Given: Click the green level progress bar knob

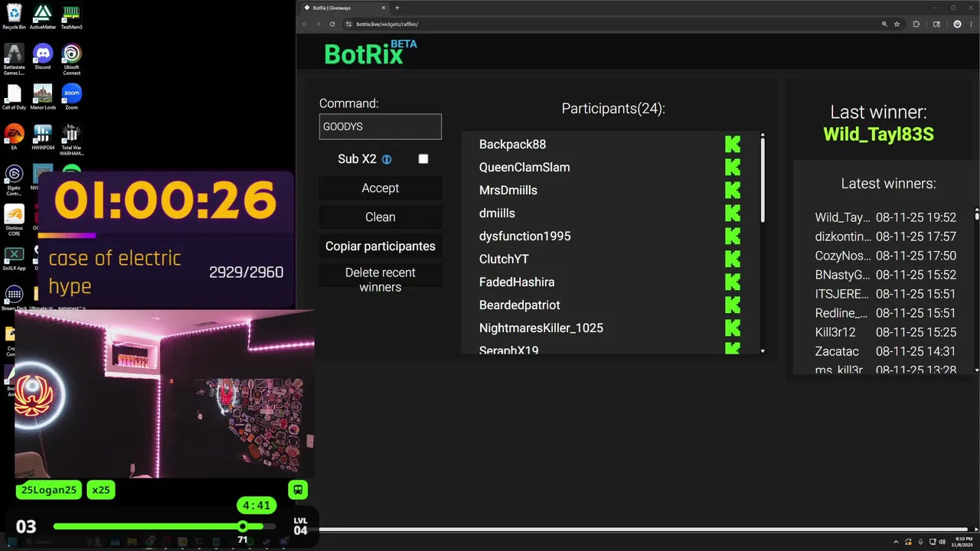Looking at the screenshot, I should [243, 527].
